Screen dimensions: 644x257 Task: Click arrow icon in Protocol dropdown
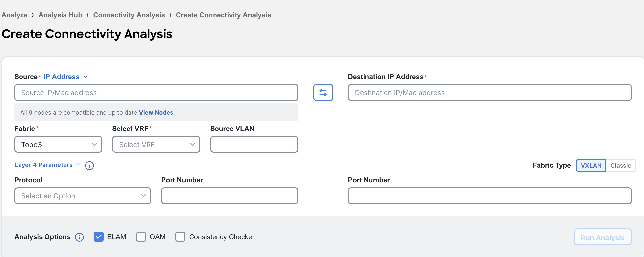tap(144, 196)
